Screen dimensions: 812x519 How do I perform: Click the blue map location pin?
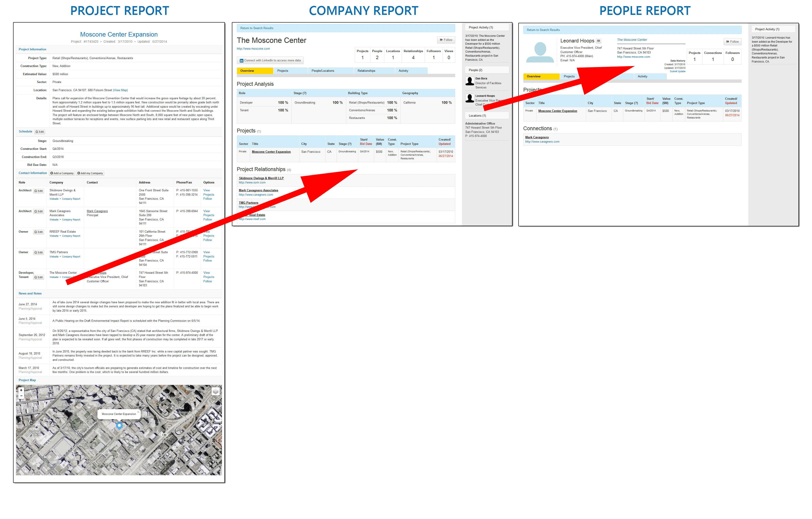click(119, 426)
